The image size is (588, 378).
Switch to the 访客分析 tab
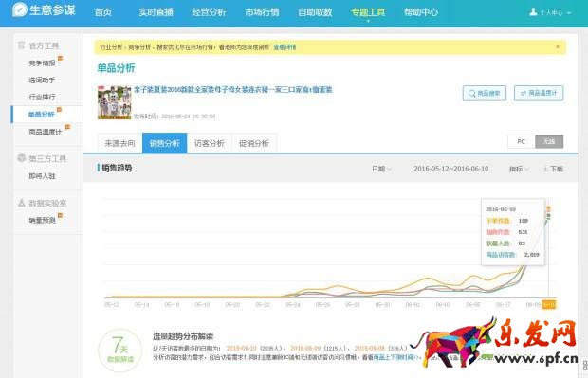210,143
